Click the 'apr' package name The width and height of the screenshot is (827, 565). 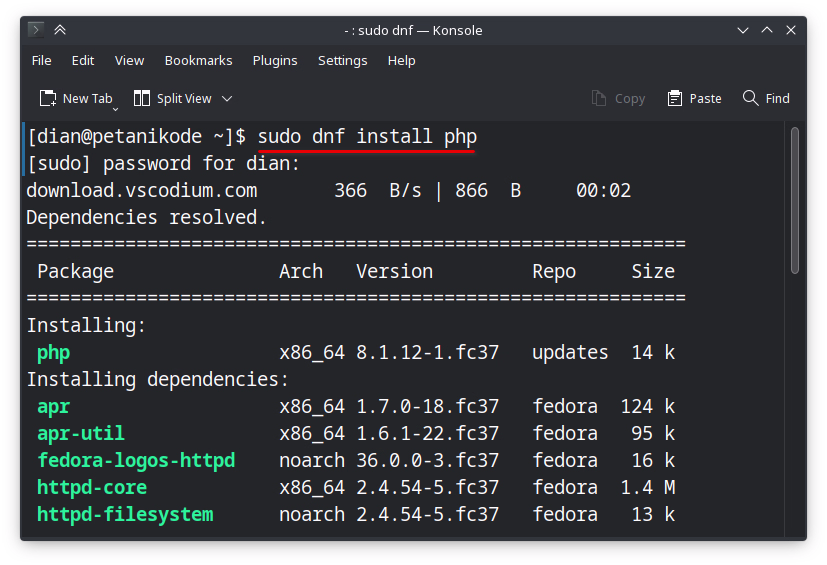53,407
